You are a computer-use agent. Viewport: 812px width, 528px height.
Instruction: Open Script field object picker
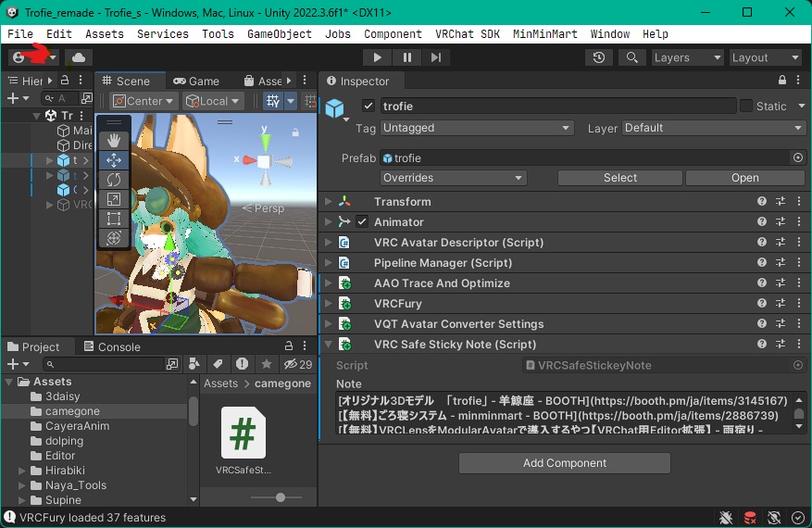pos(798,365)
